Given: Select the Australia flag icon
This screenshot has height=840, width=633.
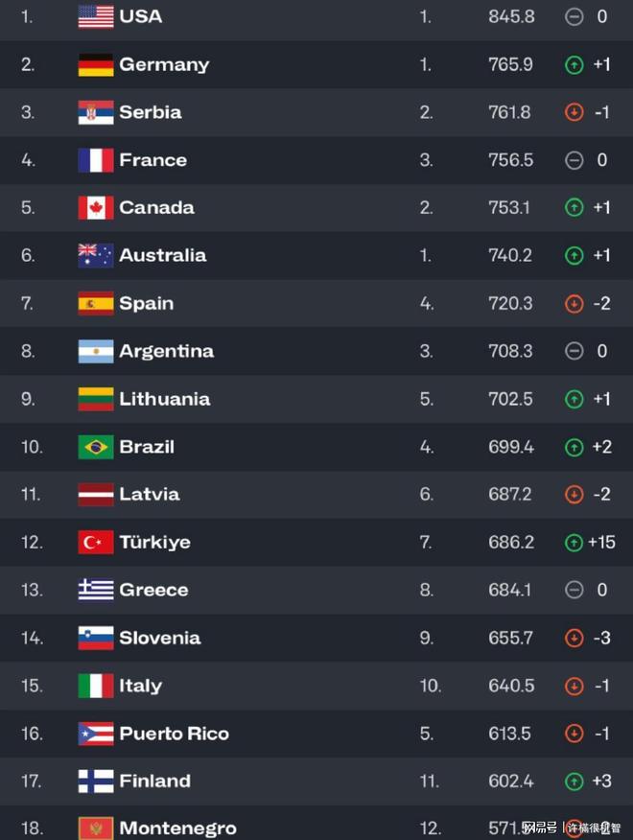Looking at the screenshot, I should coord(96,256).
